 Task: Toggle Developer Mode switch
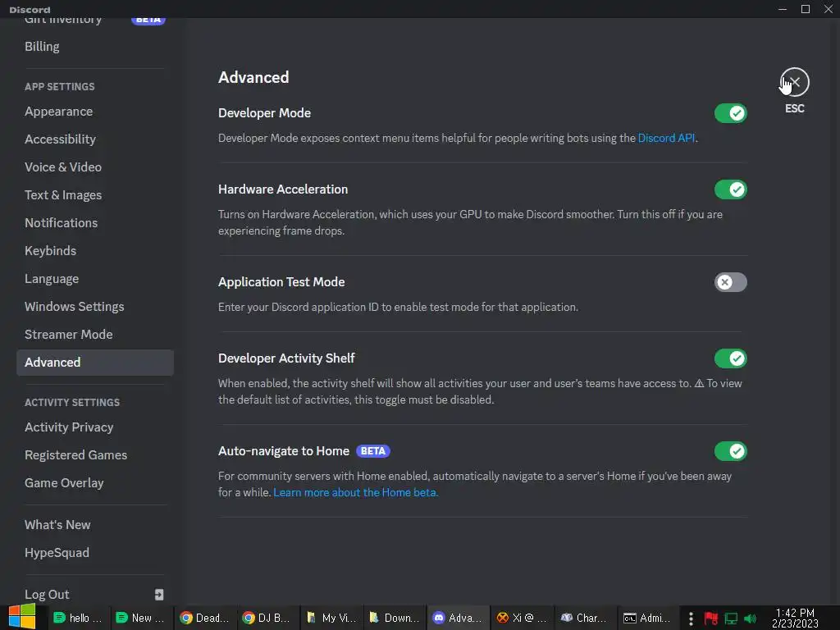(x=730, y=113)
